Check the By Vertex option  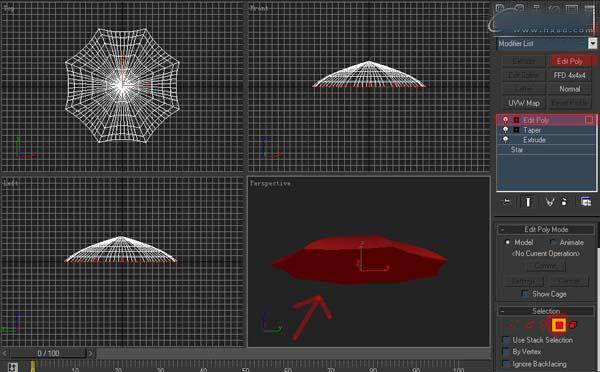click(x=506, y=351)
